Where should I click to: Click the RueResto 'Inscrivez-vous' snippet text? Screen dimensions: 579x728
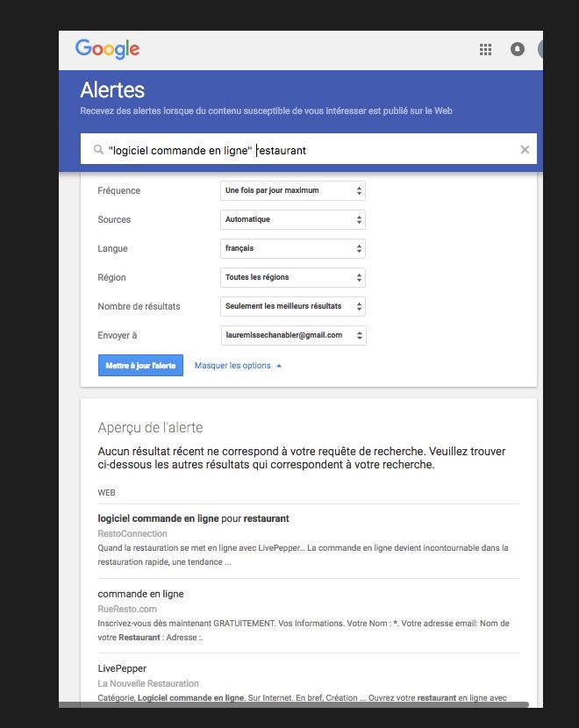(304, 630)
